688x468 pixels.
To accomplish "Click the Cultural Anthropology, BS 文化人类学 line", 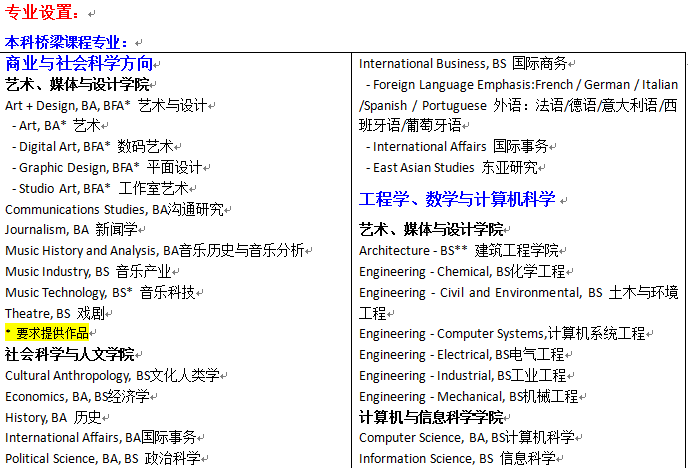I will pyautogui.click(x=112, y=376).
